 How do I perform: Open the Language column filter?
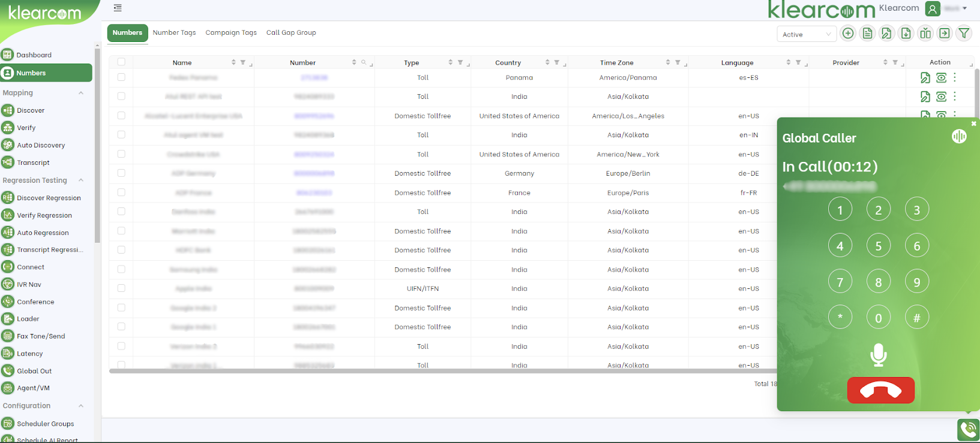(x=798, y=62)
